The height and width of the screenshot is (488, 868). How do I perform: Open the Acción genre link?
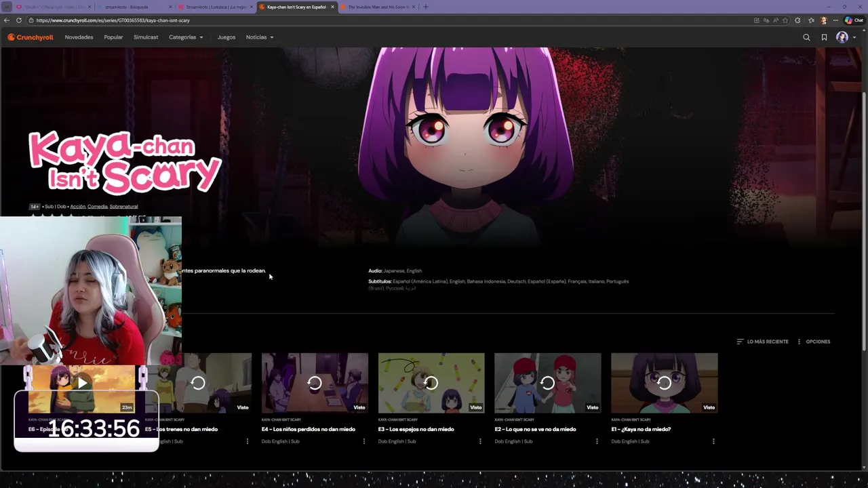(78, 207)
